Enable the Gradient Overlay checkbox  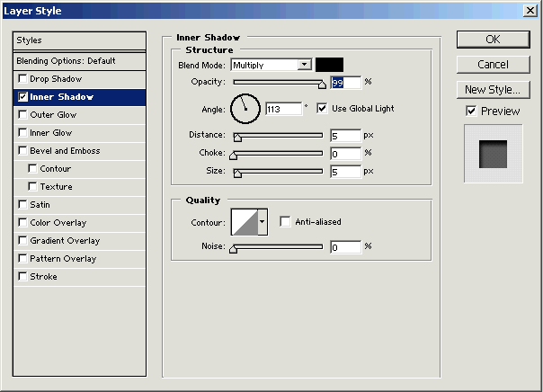point(22,240)
